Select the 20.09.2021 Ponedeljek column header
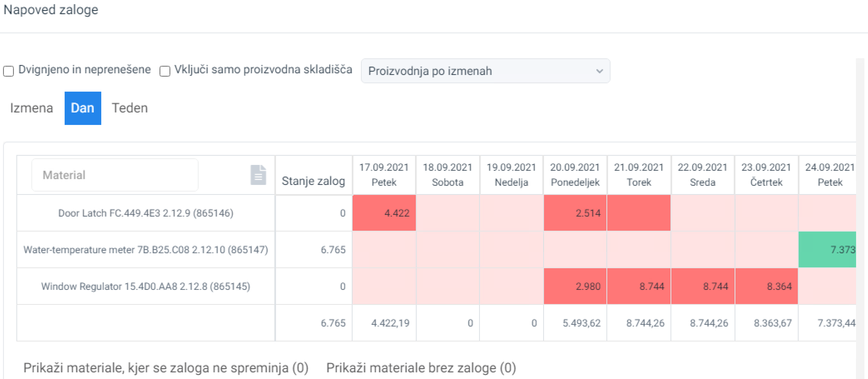This screenshot has width=868, height=379. coord(575,175)
